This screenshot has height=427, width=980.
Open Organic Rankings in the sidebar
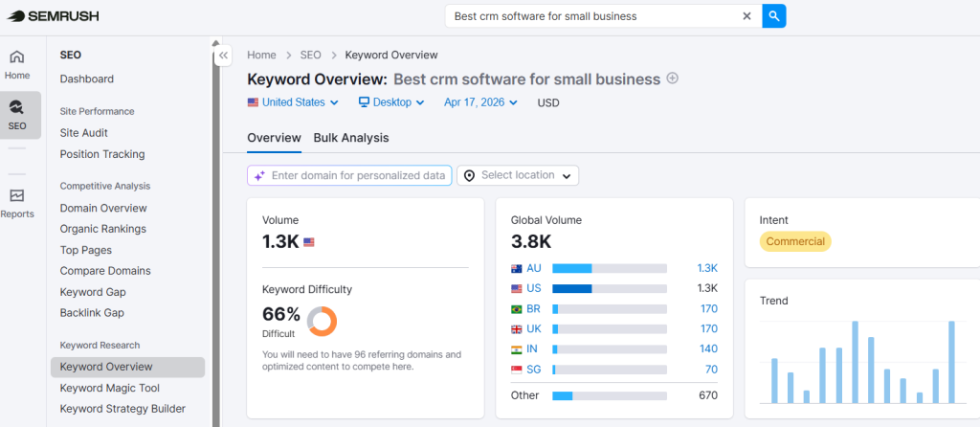tap(103, 229)
